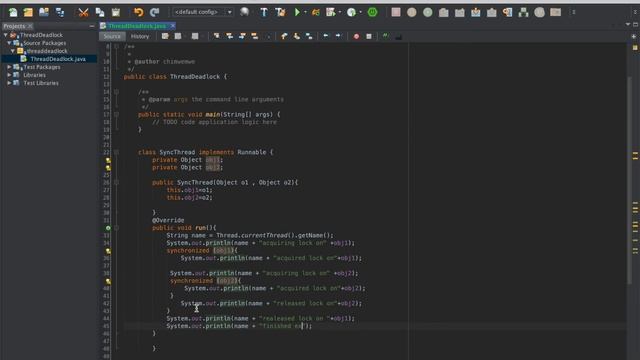Screen dimensions: 640x360
Task: Select the Test Libraries tree row
Action: coord(41,83)
